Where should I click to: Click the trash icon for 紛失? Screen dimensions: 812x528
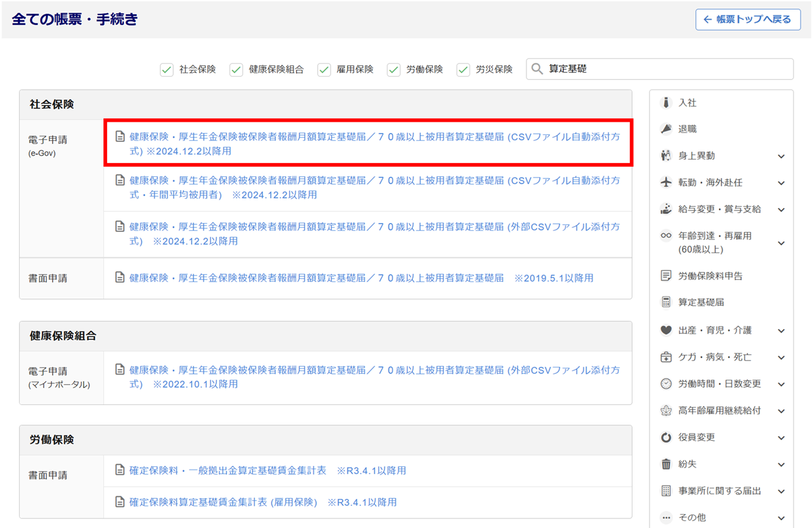666,464
